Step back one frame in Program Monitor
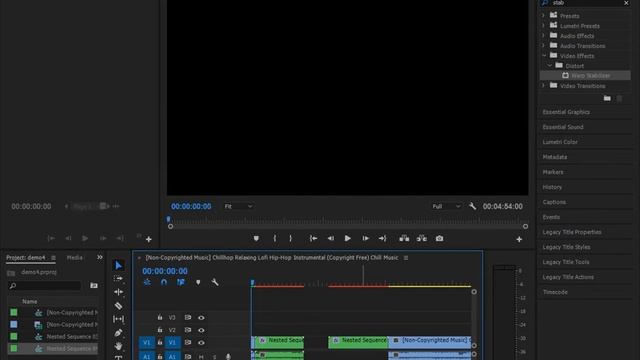This screenshot has height=360, width=640. point(331,238)
